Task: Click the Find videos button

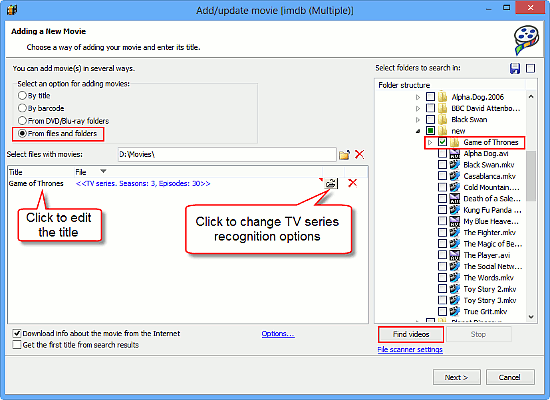Action: (411, 334)
